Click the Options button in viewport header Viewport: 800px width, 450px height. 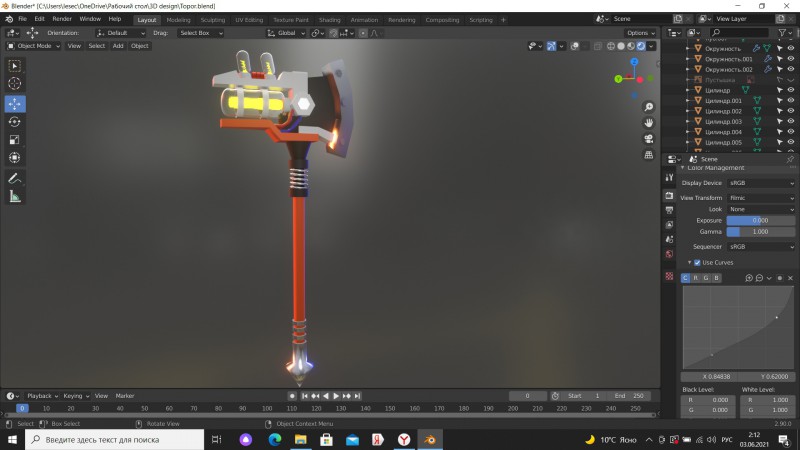click(641, 33)
